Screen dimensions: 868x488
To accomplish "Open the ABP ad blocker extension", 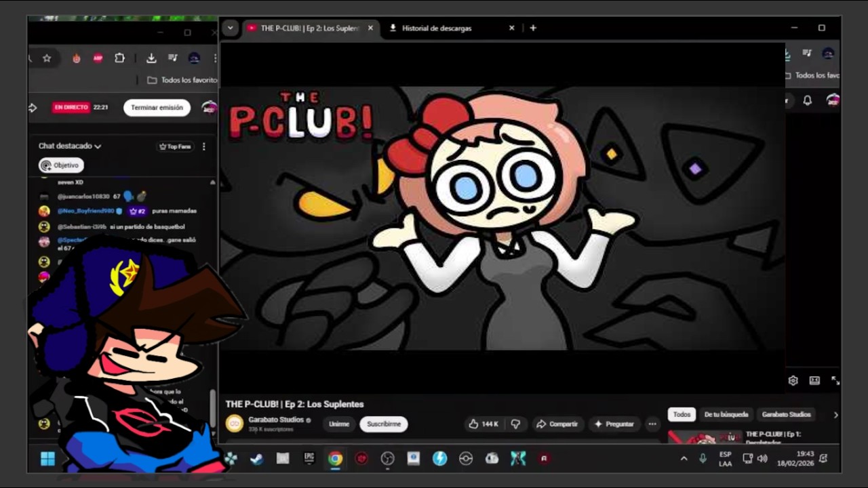I will coord(98,58).
